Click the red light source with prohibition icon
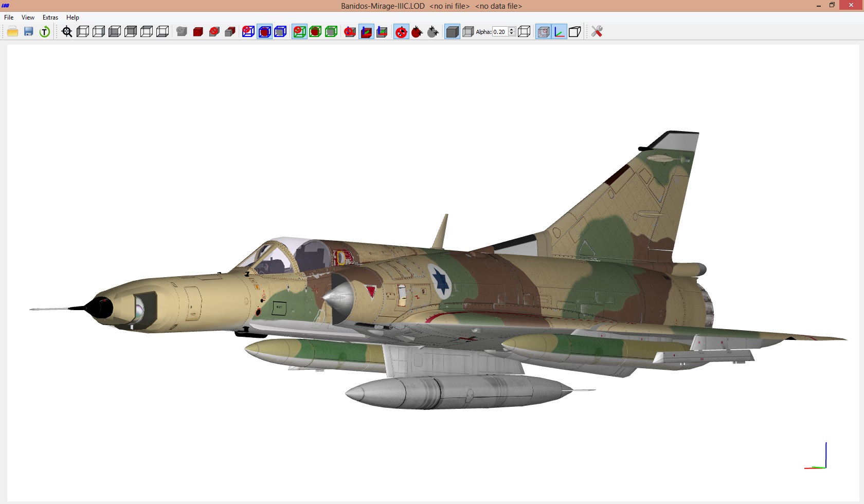 coord(401,32)
